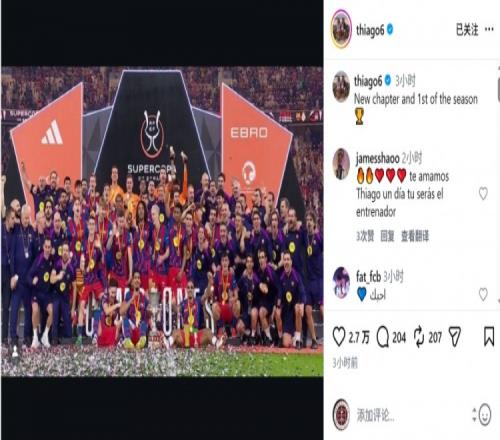Click thiago6's profile picture in header

341,29
